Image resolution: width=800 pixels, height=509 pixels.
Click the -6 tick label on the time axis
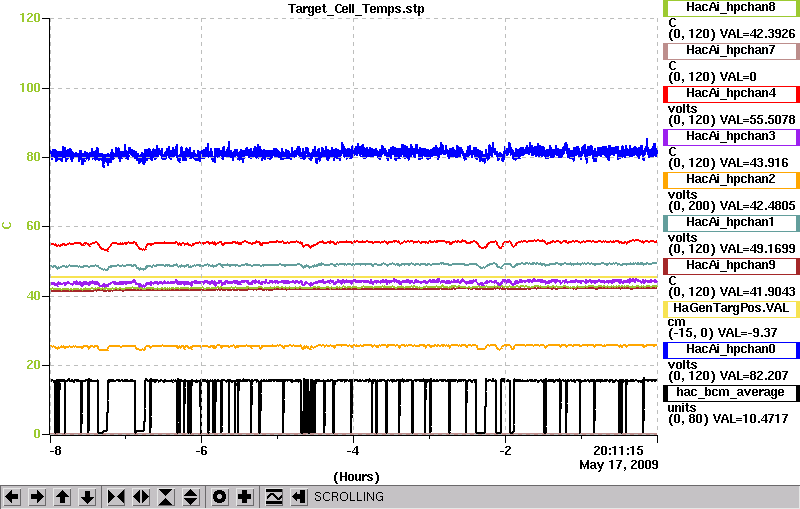tap(202, 451)
